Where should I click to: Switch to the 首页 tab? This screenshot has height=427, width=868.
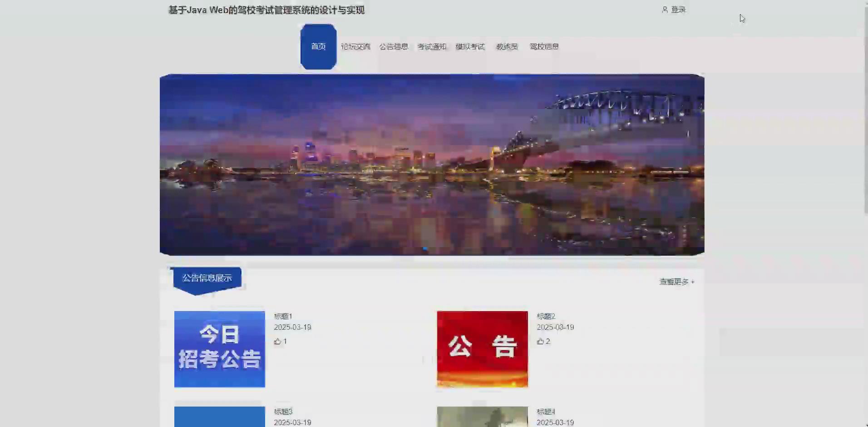click(318, 46)
